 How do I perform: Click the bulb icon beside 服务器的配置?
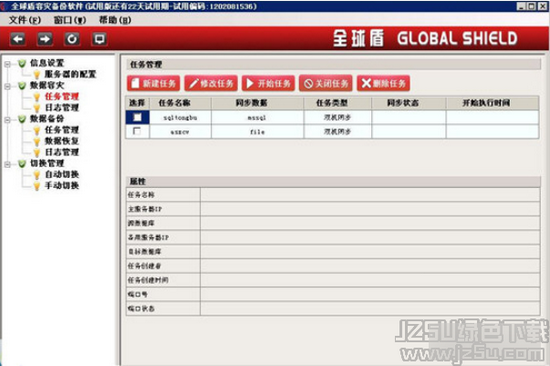click(x=37, y=74)
